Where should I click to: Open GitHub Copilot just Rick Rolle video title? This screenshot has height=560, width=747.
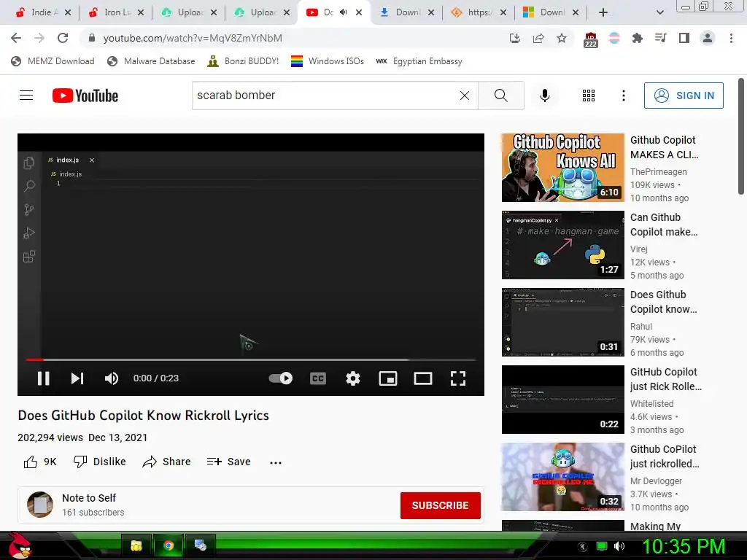tap(665, 379)
